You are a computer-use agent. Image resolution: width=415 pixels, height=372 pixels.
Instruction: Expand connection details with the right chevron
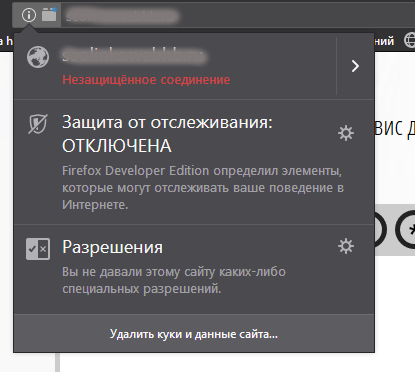355,66
